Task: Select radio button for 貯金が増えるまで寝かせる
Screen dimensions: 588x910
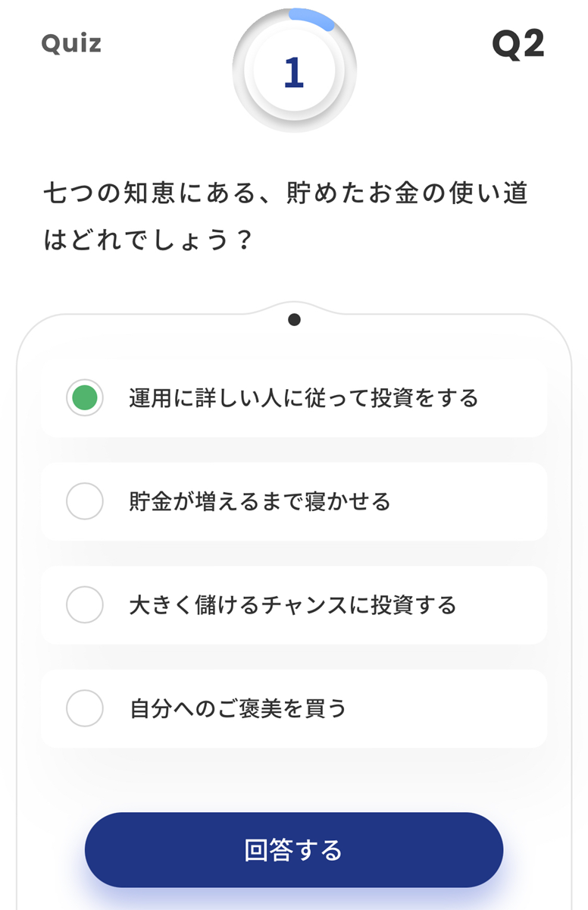Action: (x=84, y=501)
